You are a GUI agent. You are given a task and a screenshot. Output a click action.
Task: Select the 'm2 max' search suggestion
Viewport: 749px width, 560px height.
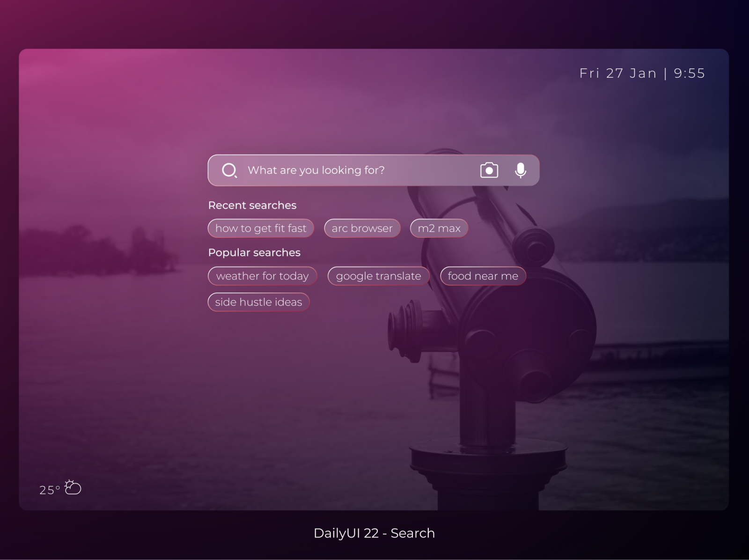(439, 228)
